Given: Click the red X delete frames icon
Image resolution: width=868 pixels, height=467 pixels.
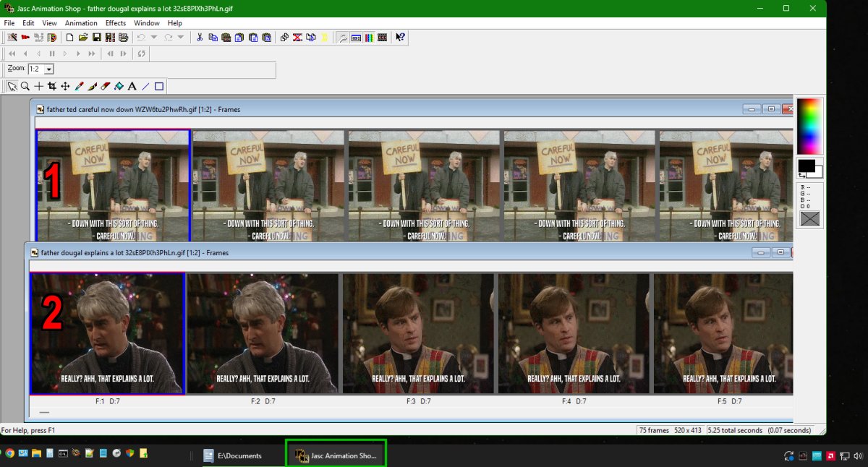Looking at the screenshot, I should pyautogui.click(x=297, y=37).
